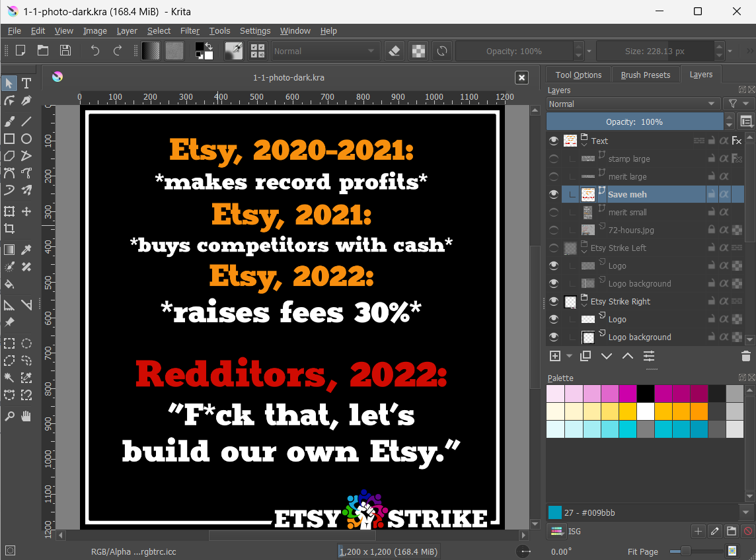Image resolution: width=756 pixels, height=560 pixels.
Task: Undo the last action
Action: tap(95, 51)
